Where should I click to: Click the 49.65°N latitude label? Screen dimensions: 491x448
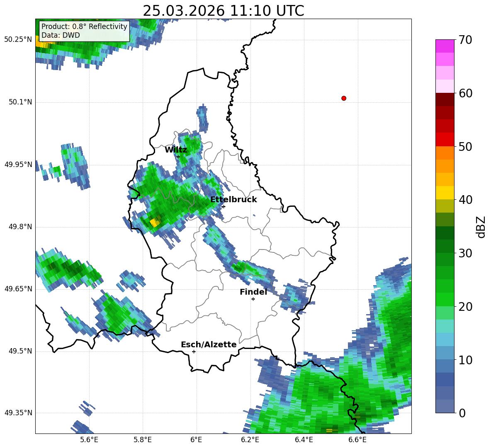[x=18, y=289]
